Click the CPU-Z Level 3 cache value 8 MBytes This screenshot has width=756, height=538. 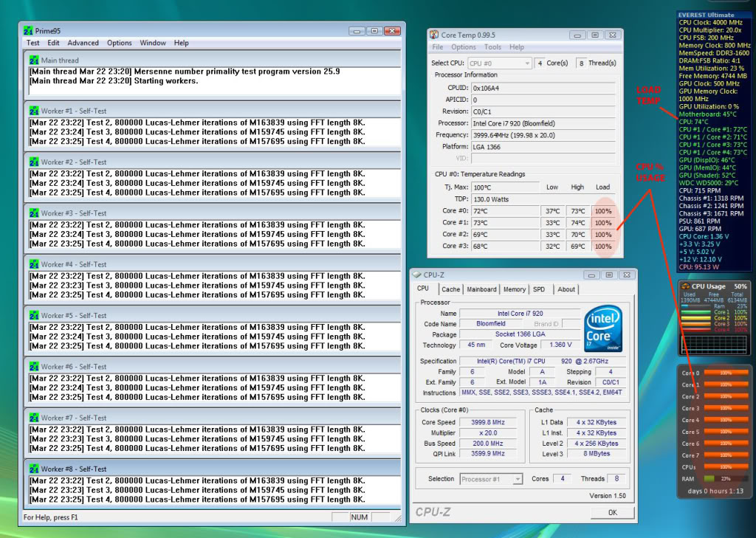point(597,454)
